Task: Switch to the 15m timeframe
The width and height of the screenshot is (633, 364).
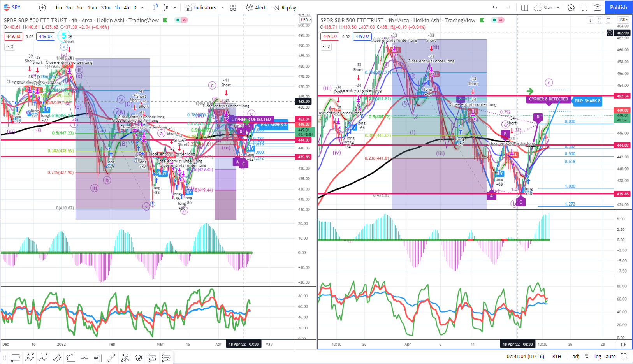Action: coord(92,7)
